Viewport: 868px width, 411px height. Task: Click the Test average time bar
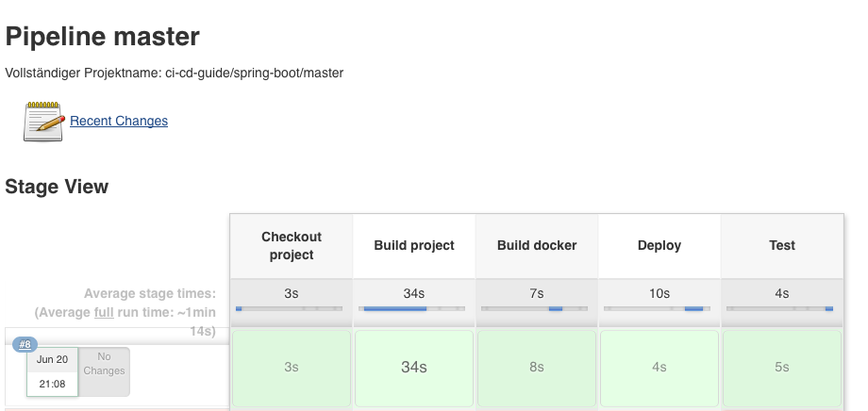[782, 308]
